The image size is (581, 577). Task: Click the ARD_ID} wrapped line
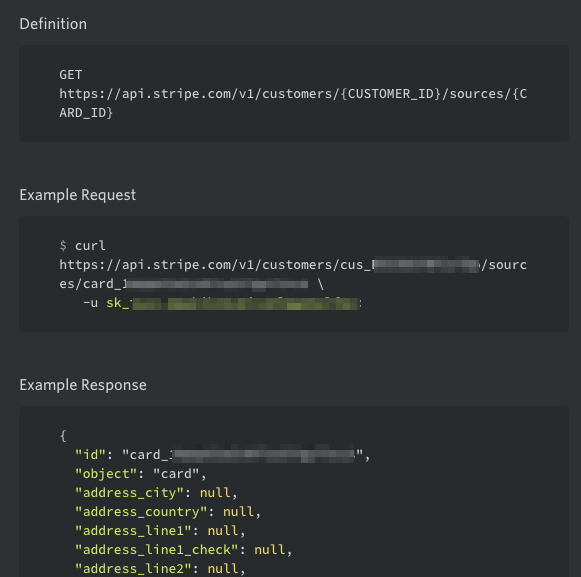point(86,113)
